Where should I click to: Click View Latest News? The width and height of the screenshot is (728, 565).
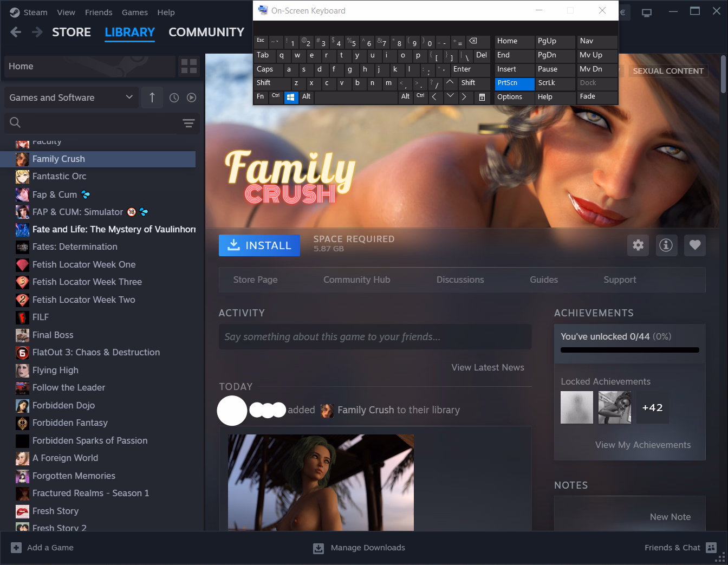tap(488, 367)
